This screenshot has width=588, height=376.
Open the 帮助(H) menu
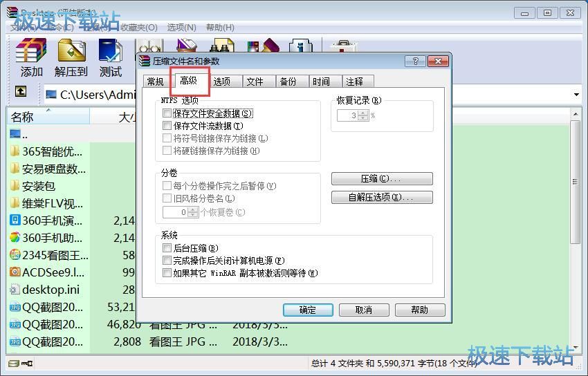[221, 28]
